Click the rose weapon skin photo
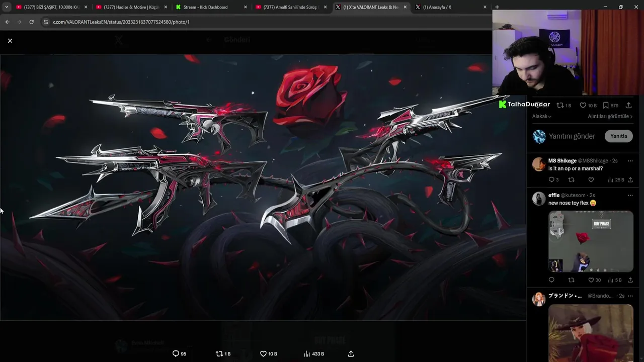This screenshot has width=644, height=362. coord(263,188)
